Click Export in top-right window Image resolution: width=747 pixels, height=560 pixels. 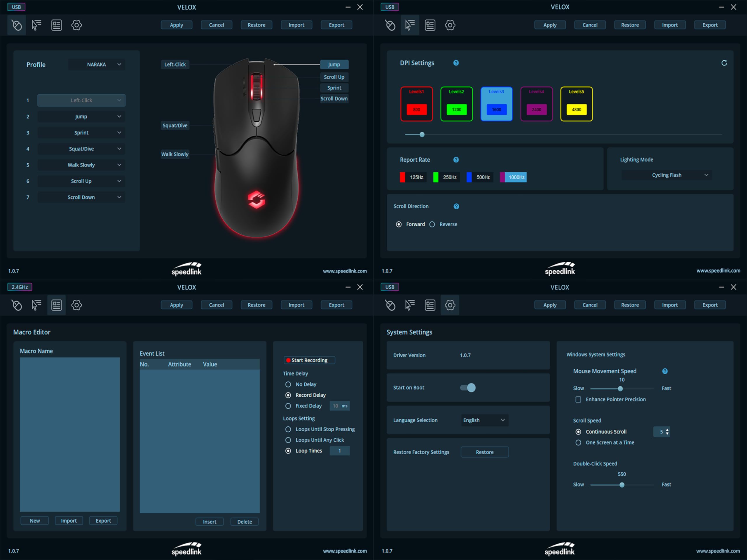[x=710, y=25]
